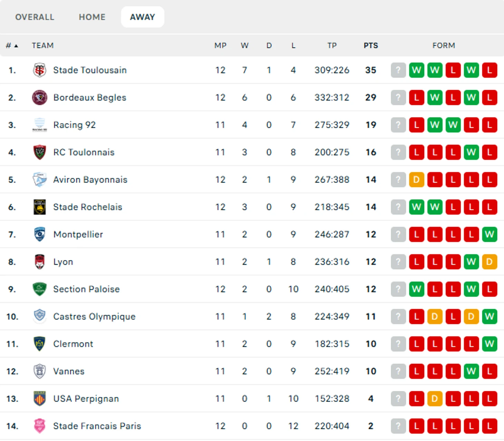This screenshot has height=441, width=504.
Task: Click the Lyon team logo
Action: pyautogui.click(x=39, y=262)
